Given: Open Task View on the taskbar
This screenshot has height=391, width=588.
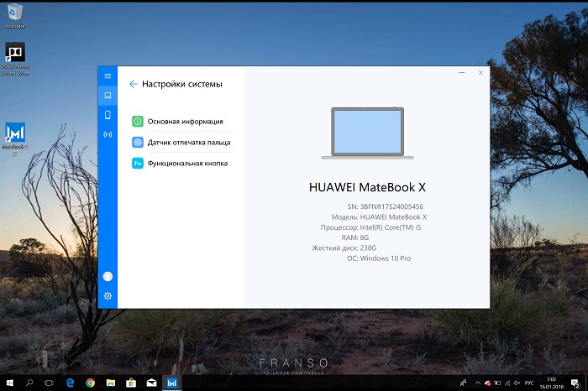Looking at the screenshot, I should point(49,383).
